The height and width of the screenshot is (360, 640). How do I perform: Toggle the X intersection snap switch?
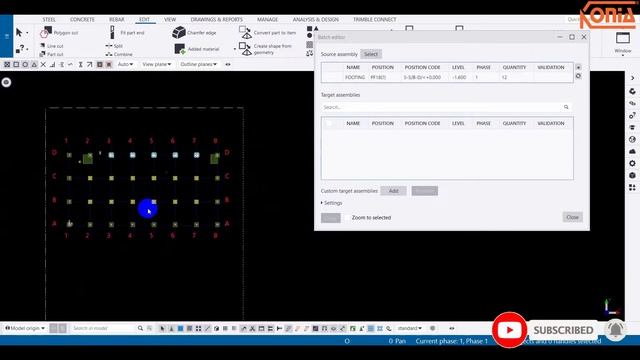[x=43, y=64]
